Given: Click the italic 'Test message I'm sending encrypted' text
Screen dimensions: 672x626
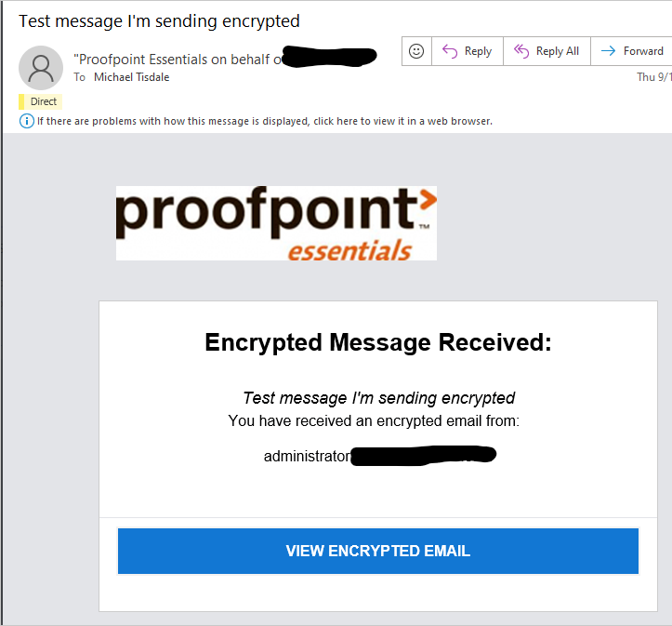Looking at the screenshot, I should tap(378, 398).
